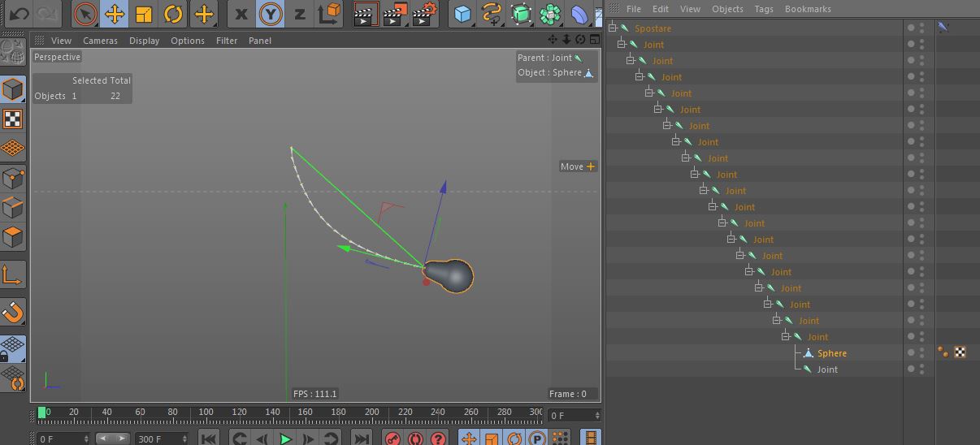The width and height of the screenshot is (980, 445).
Task: Click viewport pan camera icon
Action: [x=553, y=39]
